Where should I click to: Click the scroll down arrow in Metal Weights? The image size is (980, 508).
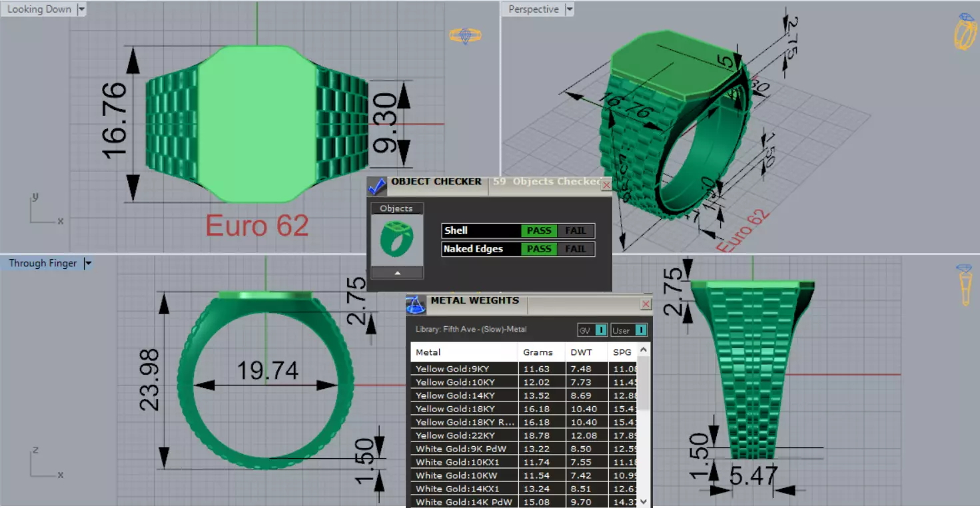(x=644, y=501)
